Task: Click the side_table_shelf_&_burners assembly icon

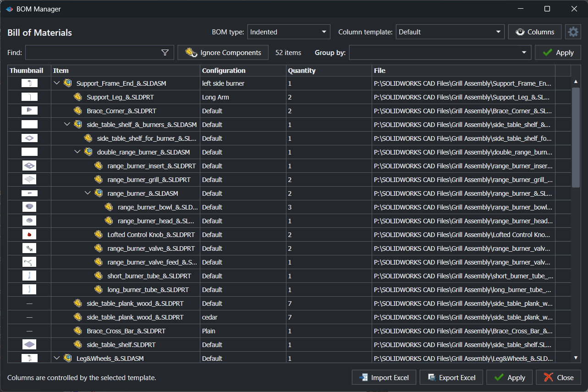Action: 78,125
